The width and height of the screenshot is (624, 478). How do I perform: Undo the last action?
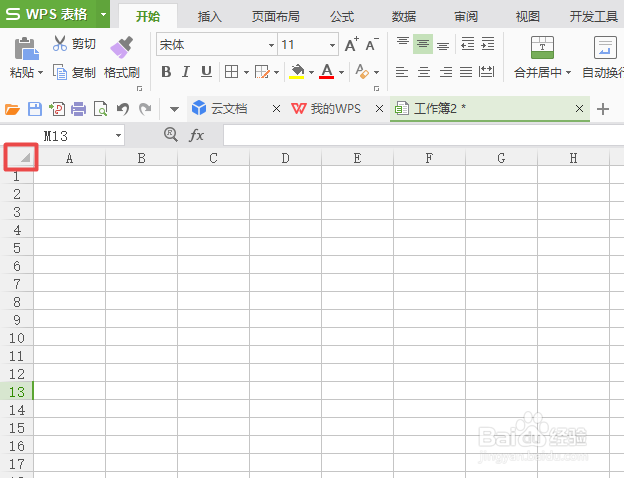123,109
